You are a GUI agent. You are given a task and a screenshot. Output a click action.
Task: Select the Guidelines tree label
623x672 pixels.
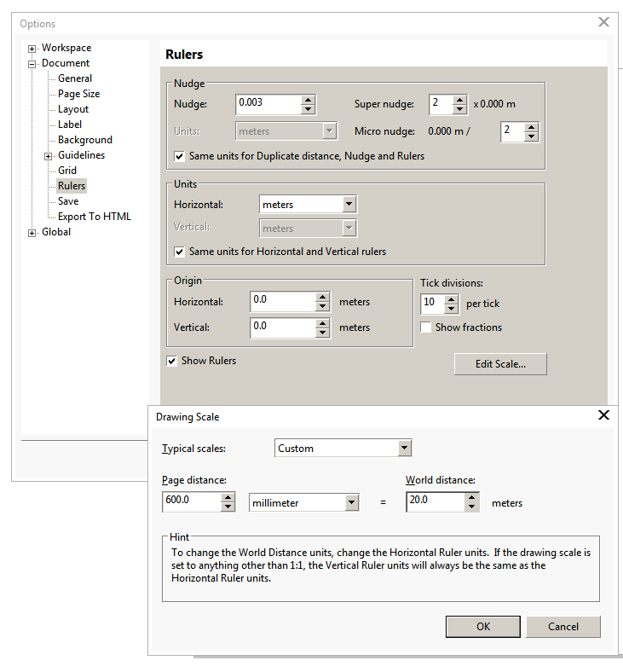coord(81,155)
